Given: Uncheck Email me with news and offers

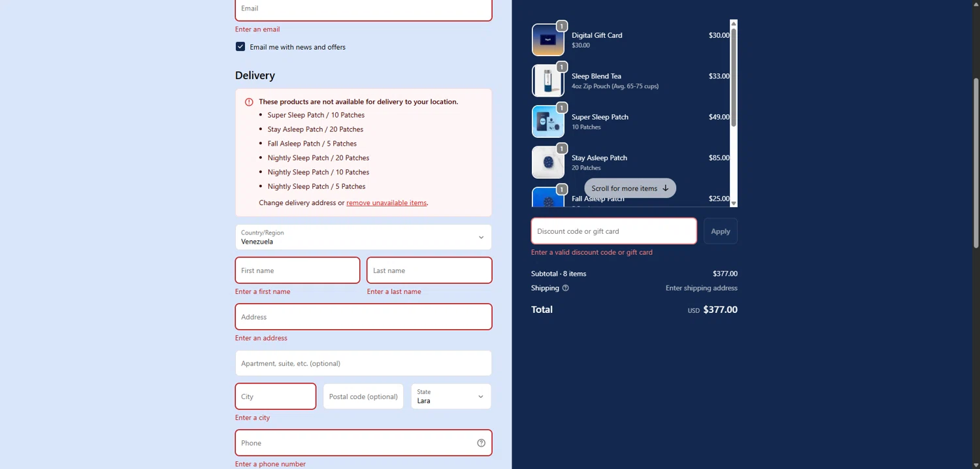Looking at the screenshot, I should [x=240, y=47].
